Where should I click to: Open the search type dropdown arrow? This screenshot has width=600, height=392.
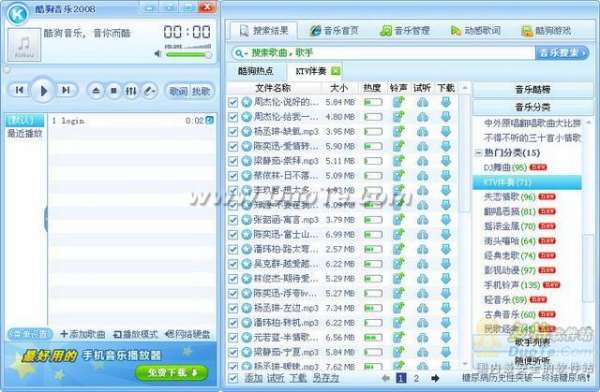tap(245, 53)
